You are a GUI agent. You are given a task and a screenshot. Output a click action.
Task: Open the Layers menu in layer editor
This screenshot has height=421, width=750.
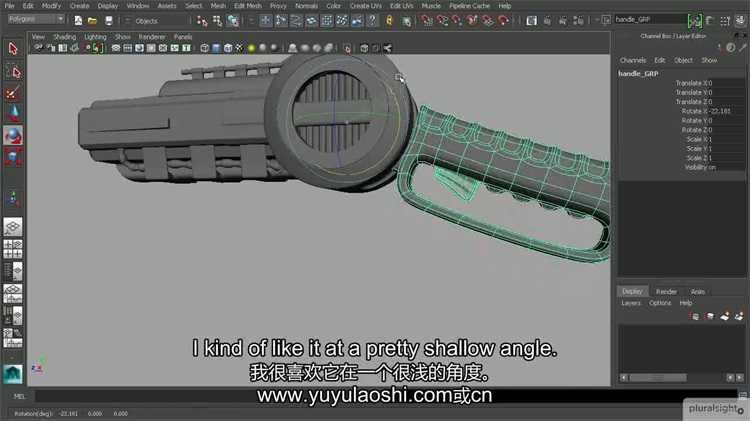(631, 303)
